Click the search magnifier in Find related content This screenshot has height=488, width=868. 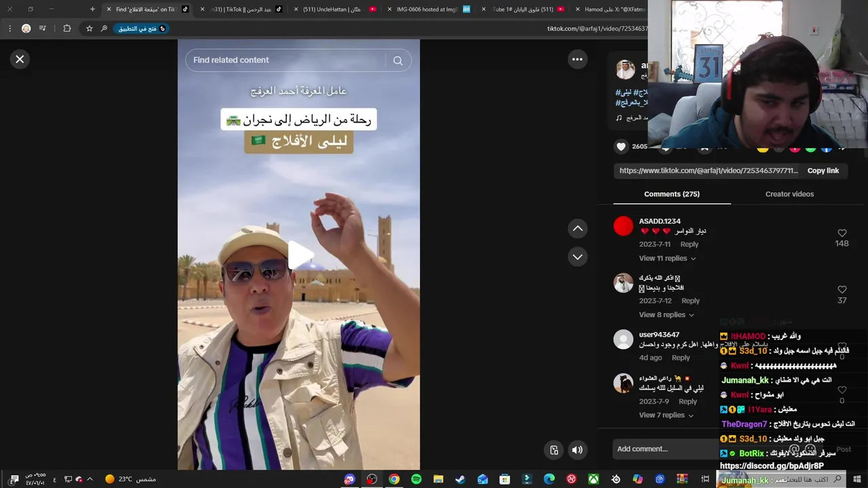(x=398, y=60)
